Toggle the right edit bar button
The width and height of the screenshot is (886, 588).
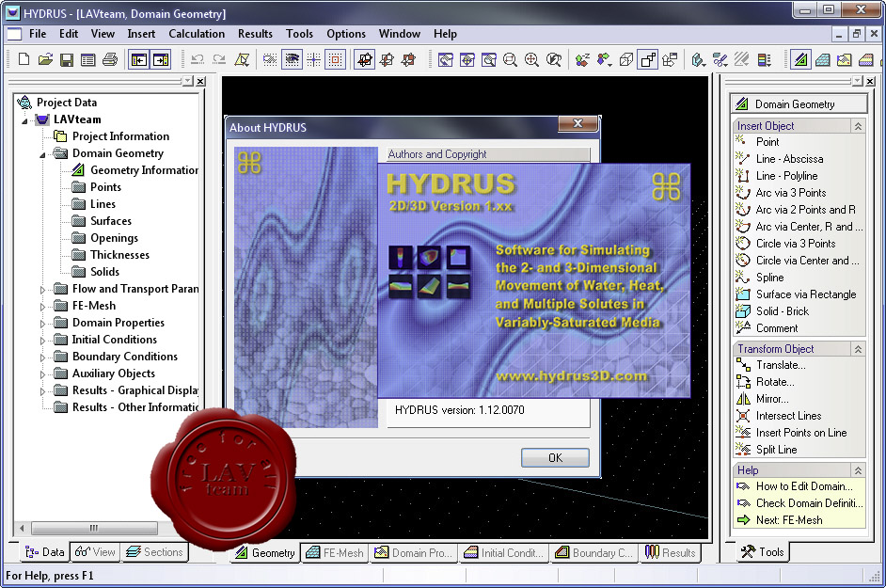(x=161, y=59)
